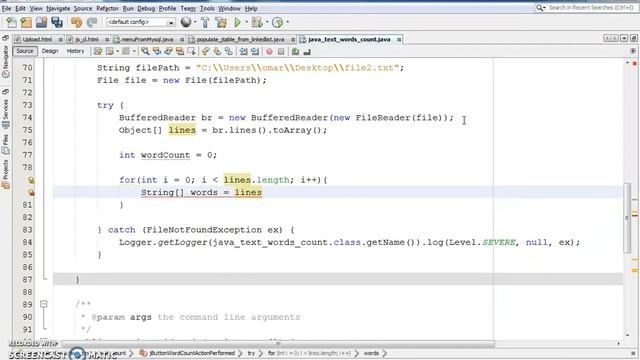Open the Run Project dropdown arrow

(246, 22)
